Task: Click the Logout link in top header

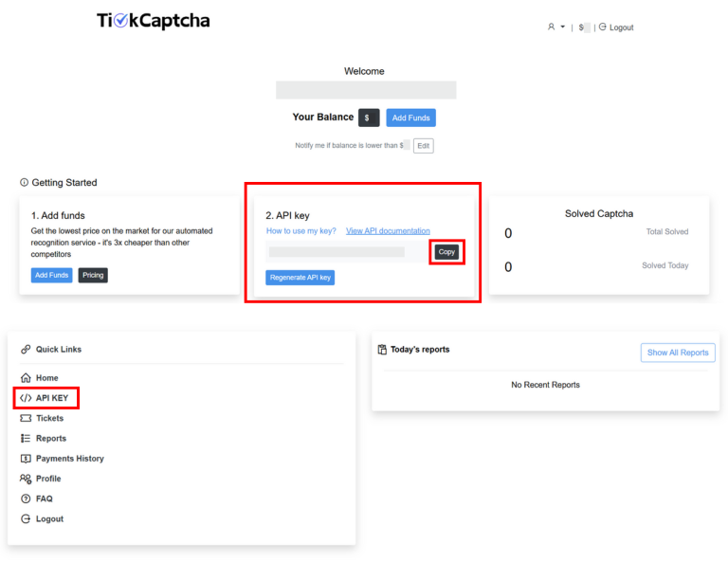Action: point(616,27)
